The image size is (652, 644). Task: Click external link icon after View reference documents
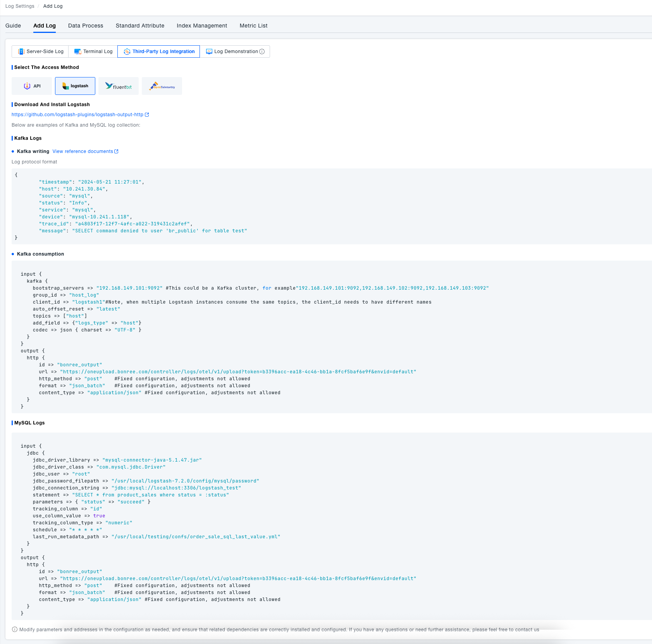116,151
